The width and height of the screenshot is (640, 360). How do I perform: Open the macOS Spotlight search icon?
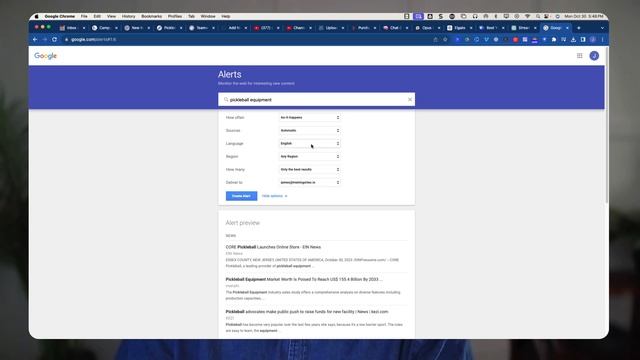pos(538,16)
